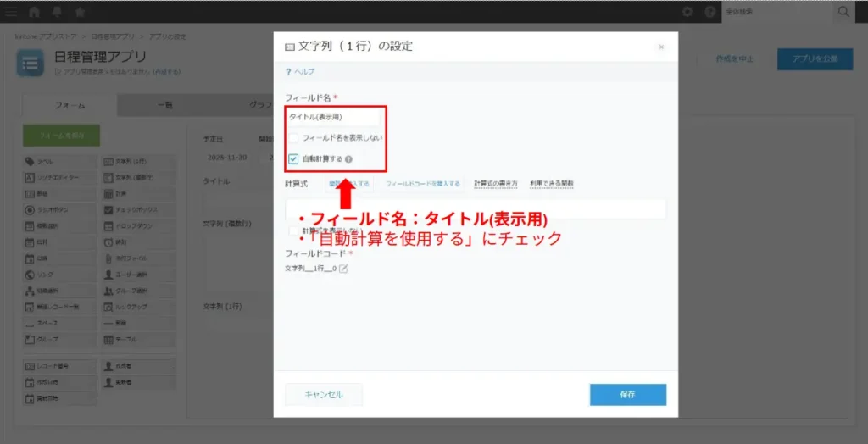Pick the 文字列 (複数行) field in the palette

138,178
